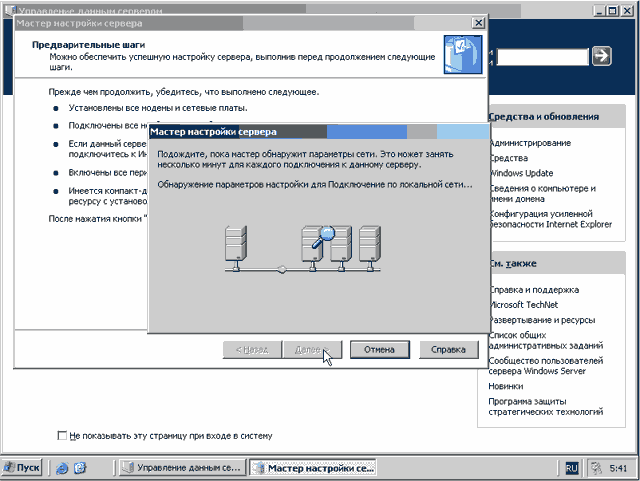Click the progress dialog title bar
Image resolution: width=640 pixels, height=481 pixels.
[318, 132]
